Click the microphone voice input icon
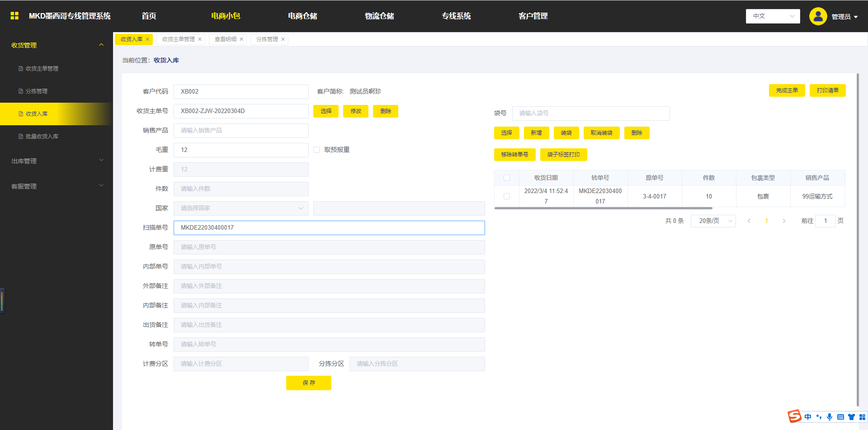 830,417
